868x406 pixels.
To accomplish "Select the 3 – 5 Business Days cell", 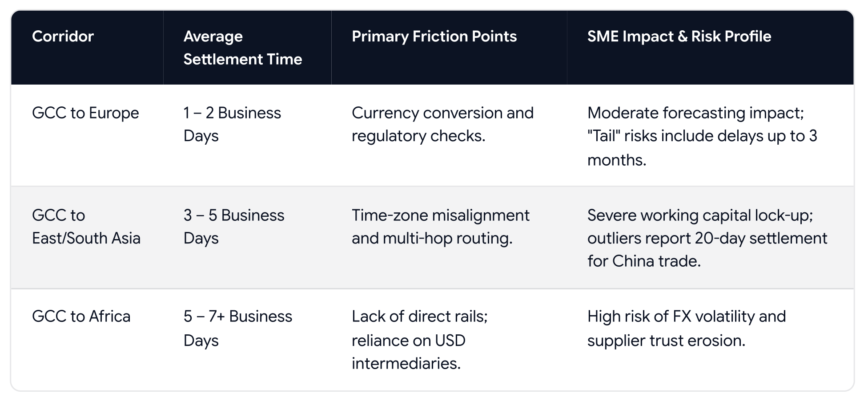I will (234, 227).
